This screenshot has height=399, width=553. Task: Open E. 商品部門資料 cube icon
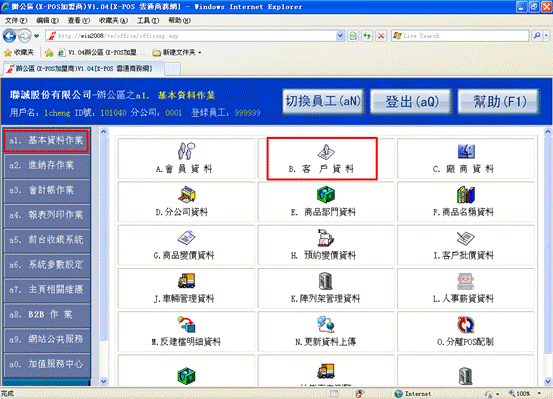pyautogui.click(x=326, y=194)
